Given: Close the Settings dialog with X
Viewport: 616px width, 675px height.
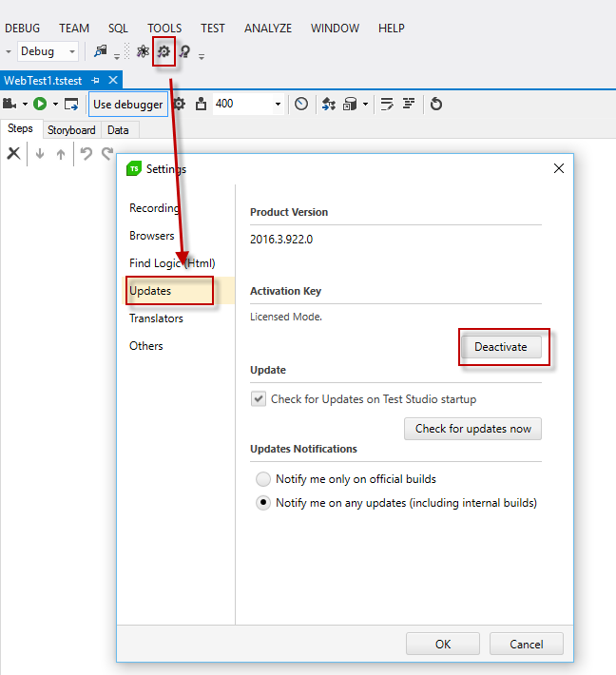Looking at the screenshot, I should [559, 168].
